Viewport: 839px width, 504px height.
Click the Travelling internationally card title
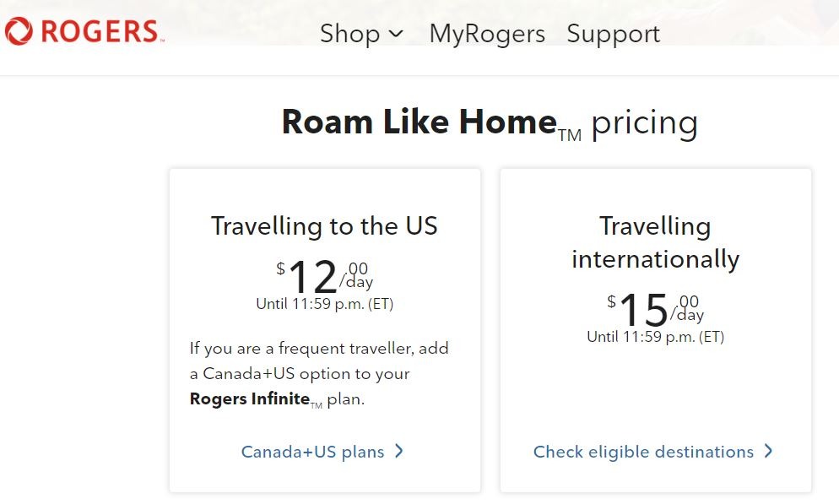click(x=655, y=242)
